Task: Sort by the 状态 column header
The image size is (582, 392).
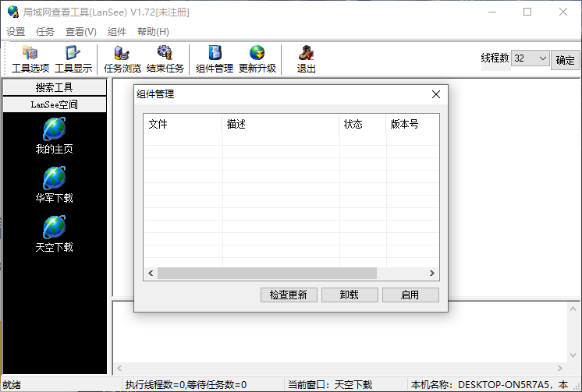Action: coord(362,124)
